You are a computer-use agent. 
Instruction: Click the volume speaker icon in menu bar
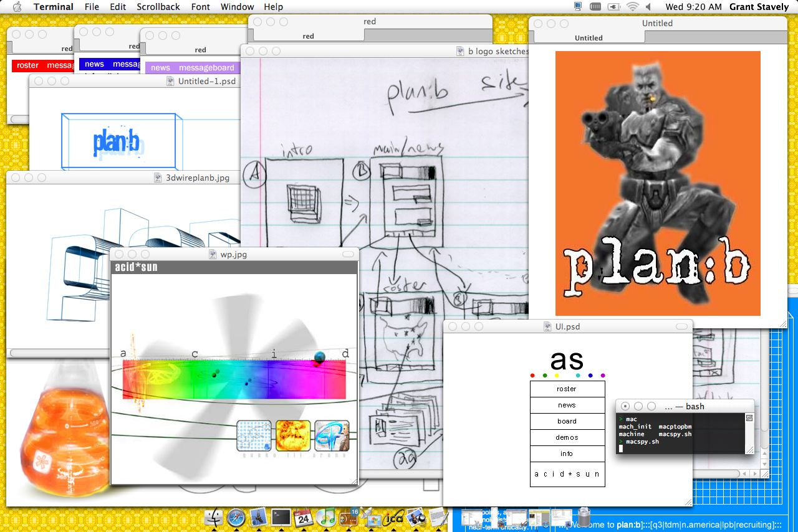coord(648,7)
